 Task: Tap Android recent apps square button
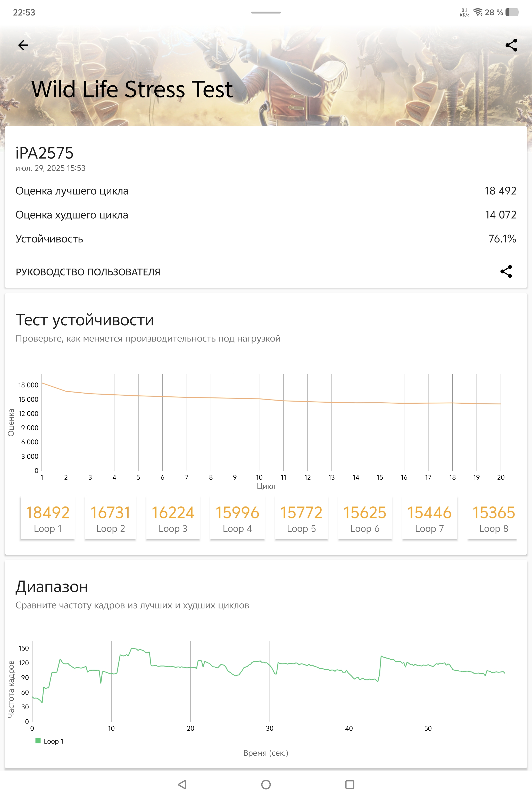(x=350, y=784)
